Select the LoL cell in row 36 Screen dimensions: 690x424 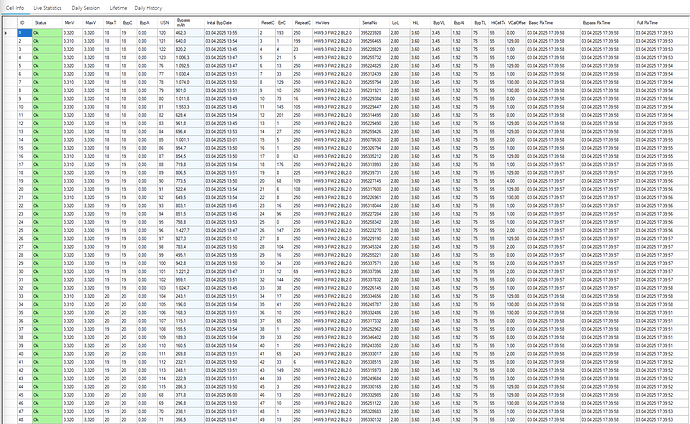pos(399,321)
